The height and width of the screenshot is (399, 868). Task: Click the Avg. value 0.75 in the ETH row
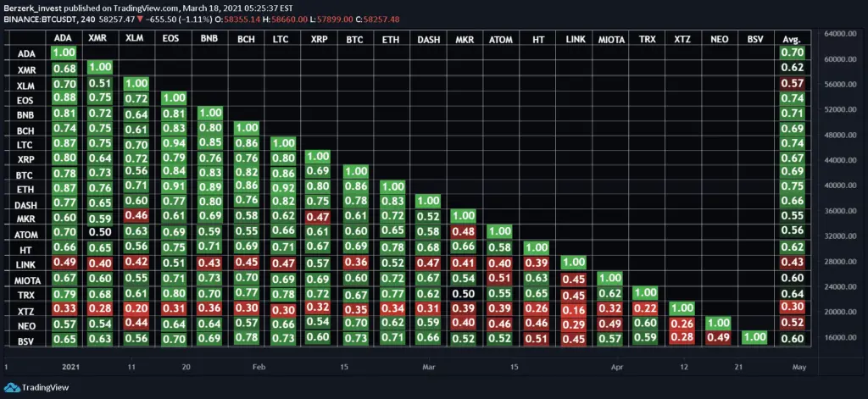(x=792, y=186)
